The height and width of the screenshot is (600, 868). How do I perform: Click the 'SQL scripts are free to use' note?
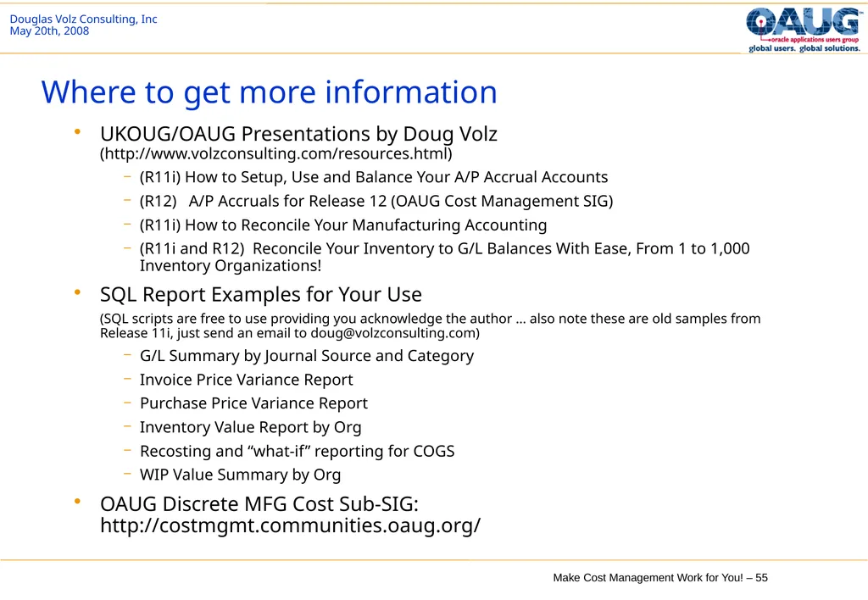[430, 325]
